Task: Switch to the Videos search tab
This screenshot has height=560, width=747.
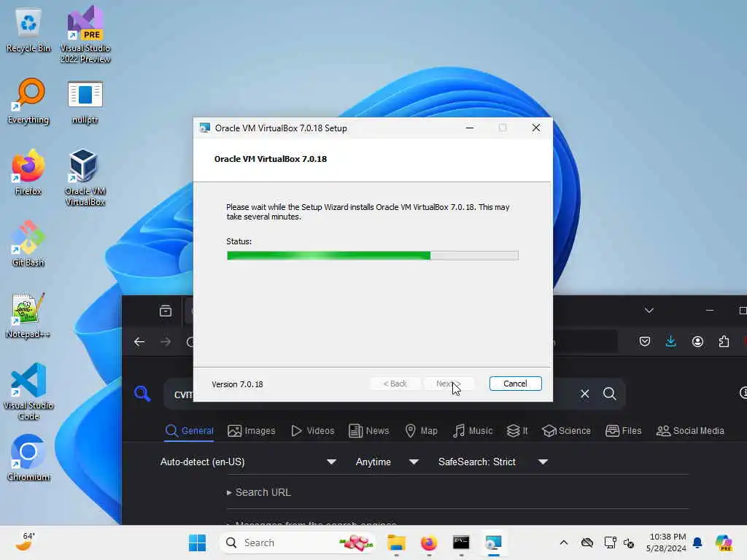Action: tap(312, 431)
